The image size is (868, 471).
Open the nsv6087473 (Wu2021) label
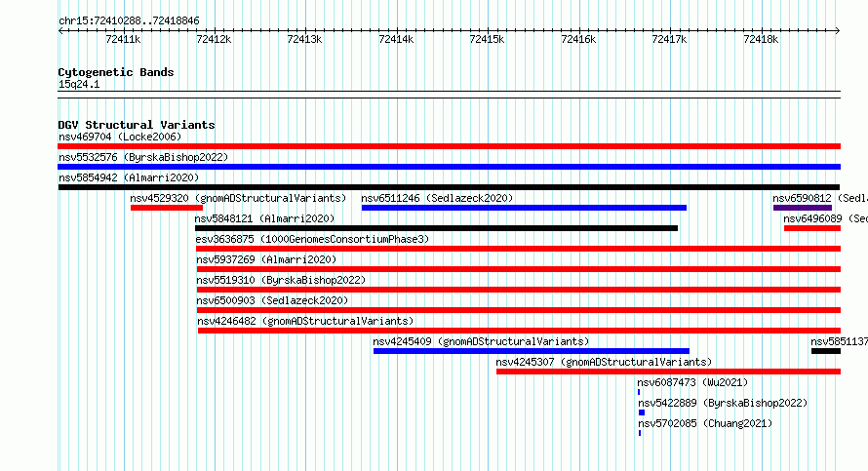(692, 382)
